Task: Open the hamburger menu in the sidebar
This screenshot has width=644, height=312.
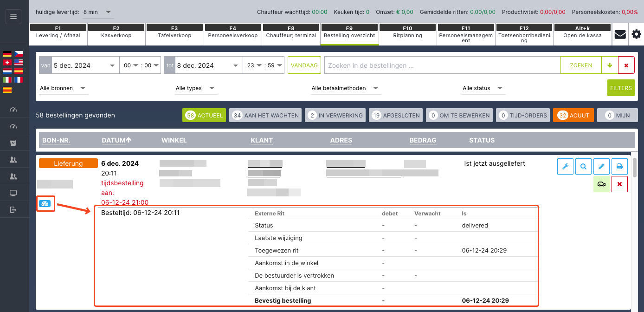Action: click(13, 17)
